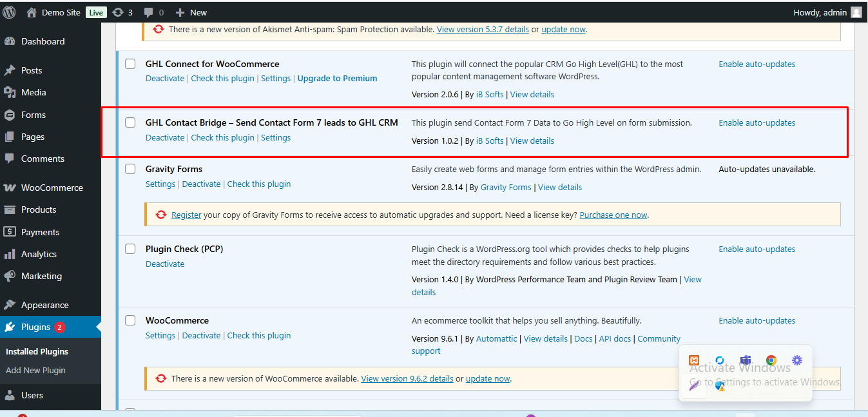Open XAMPP from the system tray
Screen dimensions: 868x417
click(694, 360)
